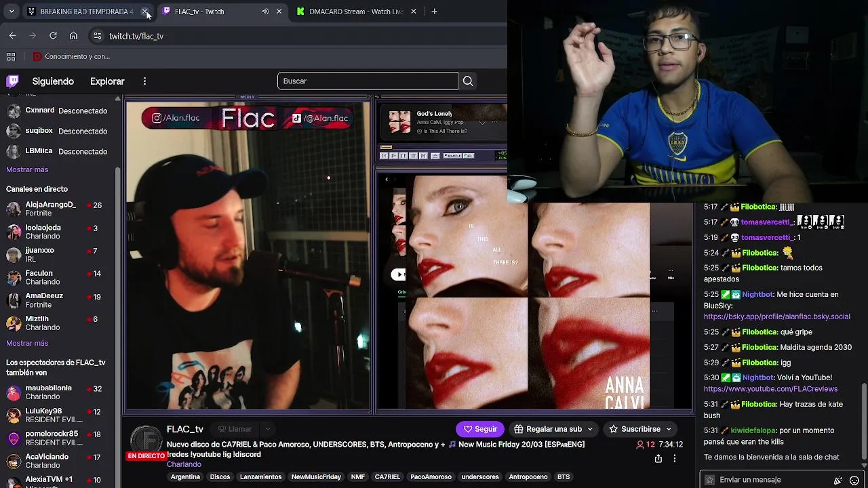Click Nightbot username in chat
The image size is (868, 488).
[x=758, y=295]
